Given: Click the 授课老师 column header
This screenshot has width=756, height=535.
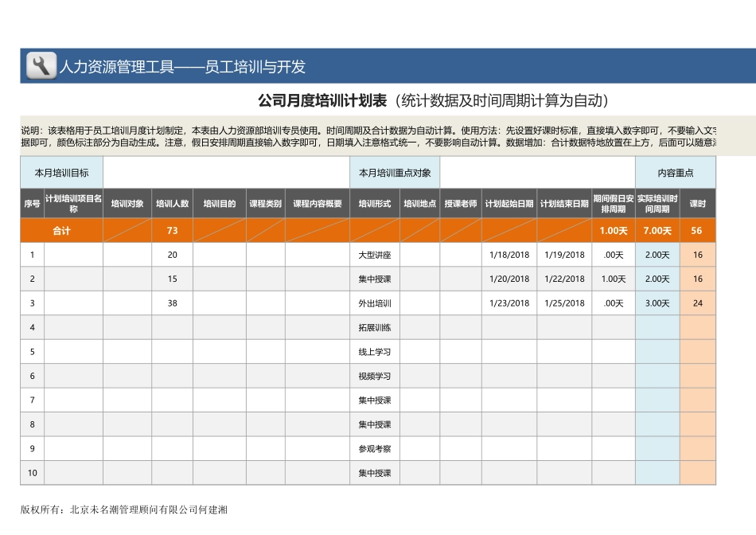Looking at the screenshot, I should (461, 204).
